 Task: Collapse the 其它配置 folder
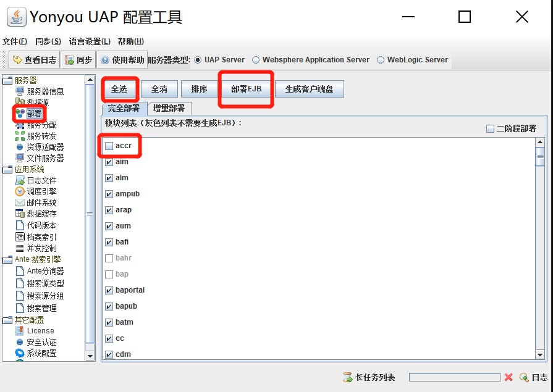[7, 320]
